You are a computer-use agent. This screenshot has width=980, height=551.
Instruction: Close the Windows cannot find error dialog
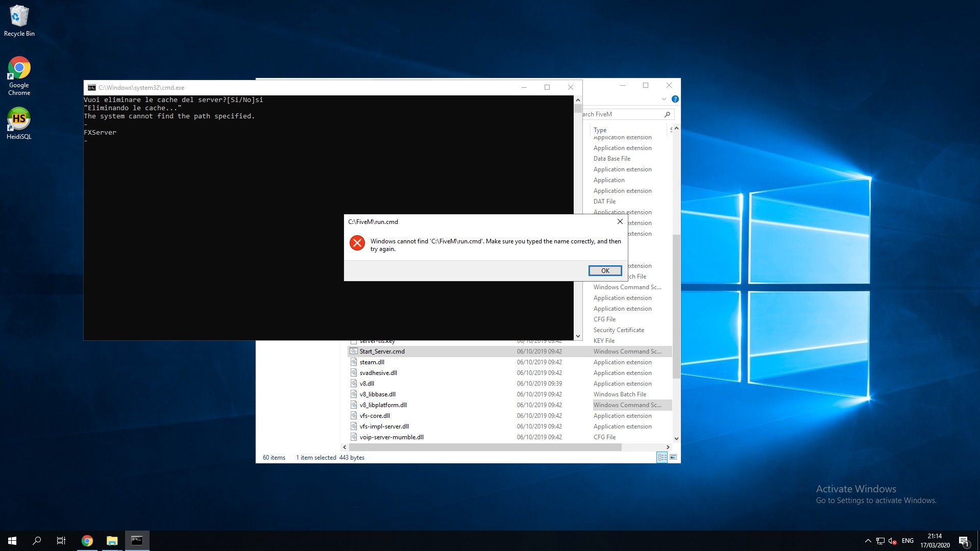click(620, 221)
